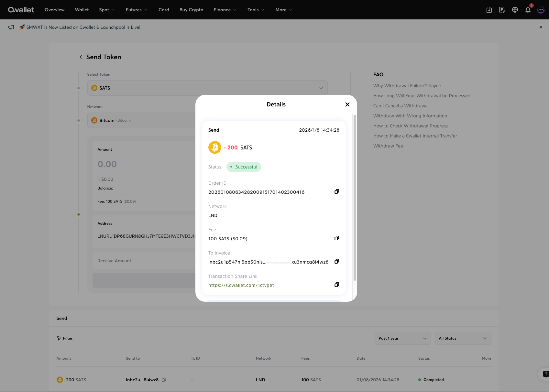Open language globe selector

(515, 10)
